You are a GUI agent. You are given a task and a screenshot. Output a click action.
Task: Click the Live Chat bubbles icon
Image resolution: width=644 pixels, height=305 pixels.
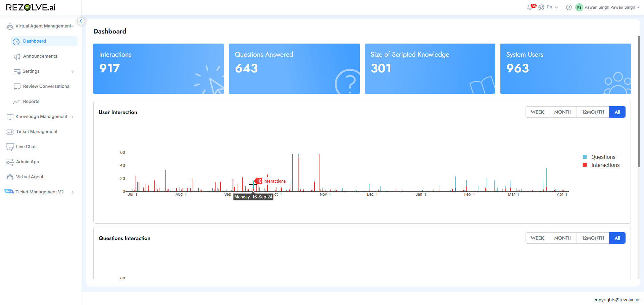tap(10, 147)
